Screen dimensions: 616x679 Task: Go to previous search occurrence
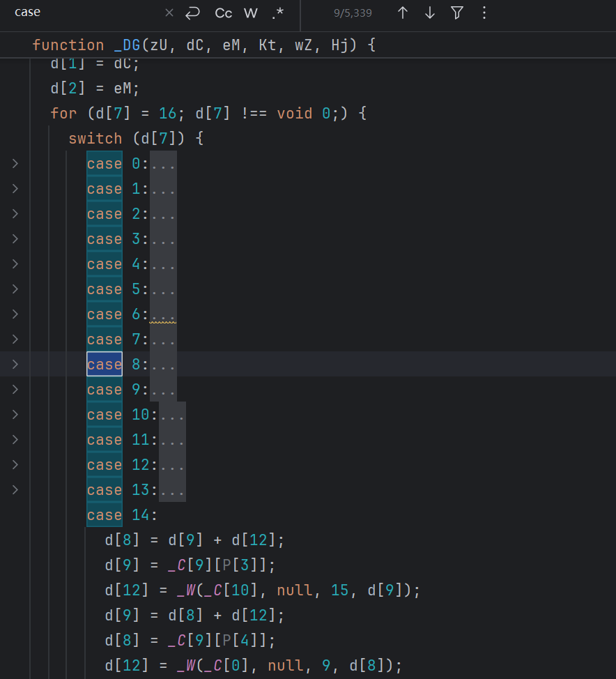tap(403, 13)
